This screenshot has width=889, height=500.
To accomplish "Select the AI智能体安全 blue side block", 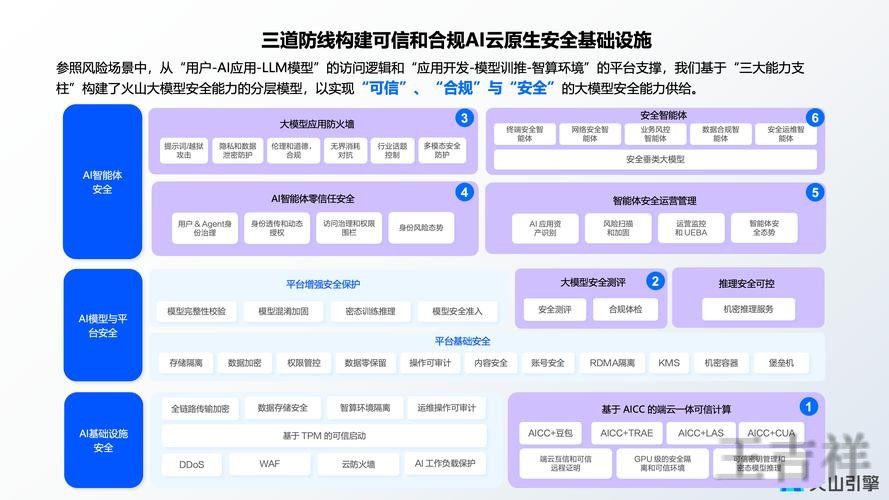I will (x=102, y=182).
